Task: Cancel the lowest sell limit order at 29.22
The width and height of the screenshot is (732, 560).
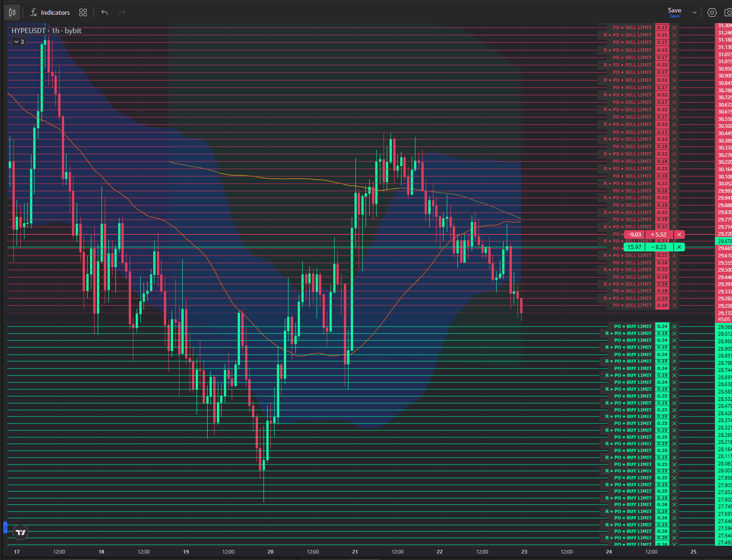Action: (674, 305)
